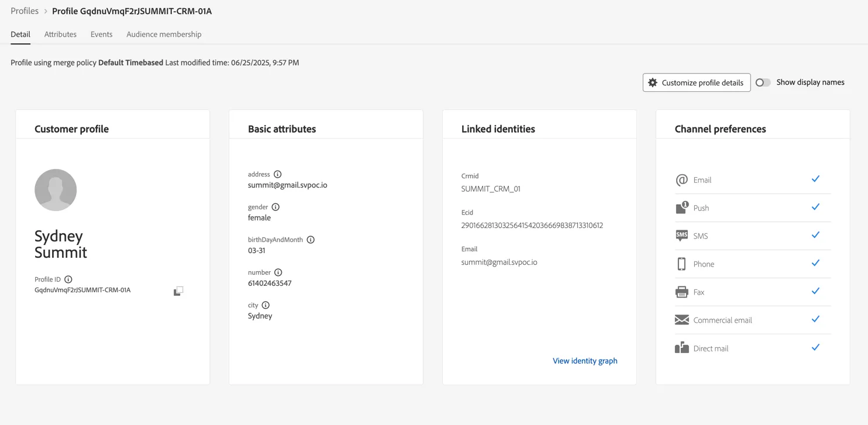Select the Phone channel icon

681,264
